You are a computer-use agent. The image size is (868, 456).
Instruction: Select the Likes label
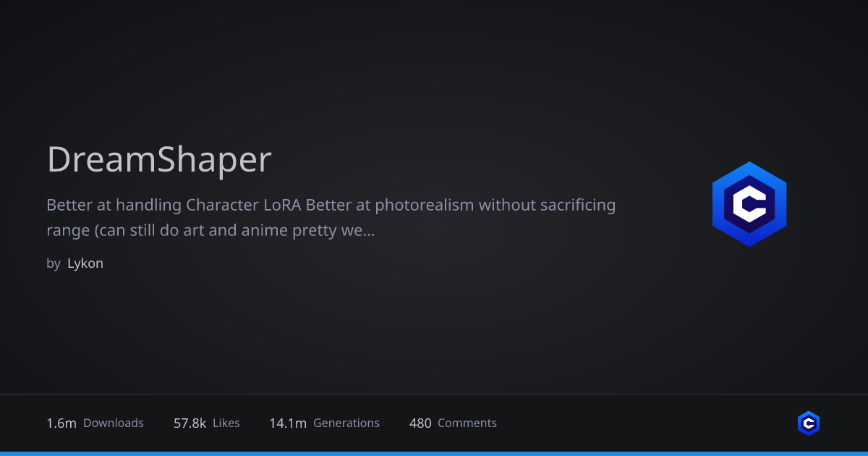click(226, 423)
